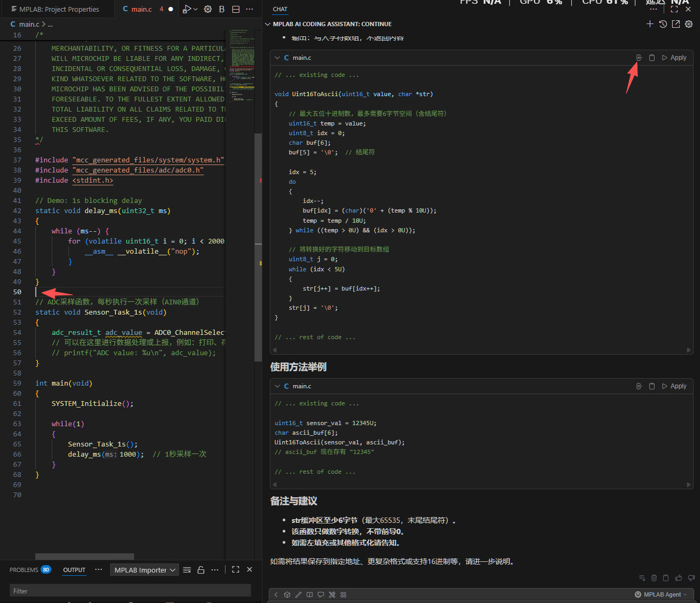This screenshot has width=700, height=603.
Task: Toggle the output scroll lock
Action: pos(201,570)
